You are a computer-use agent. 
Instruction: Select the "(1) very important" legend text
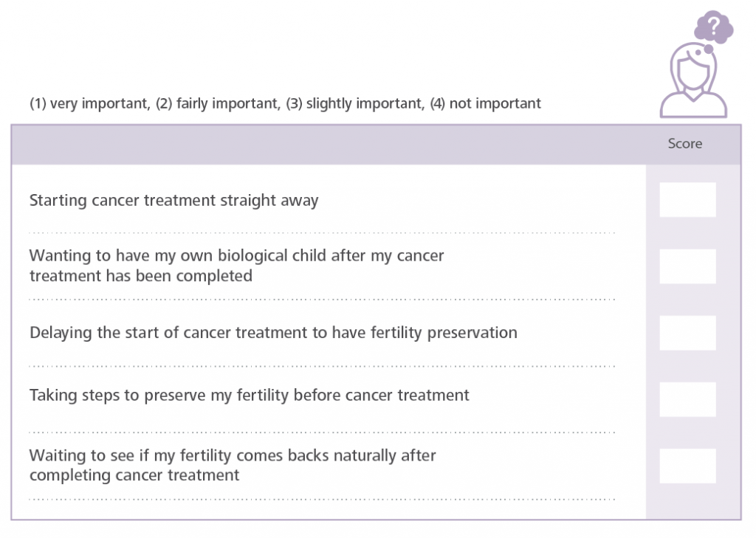pyautogui.click(x=90, y=104)
